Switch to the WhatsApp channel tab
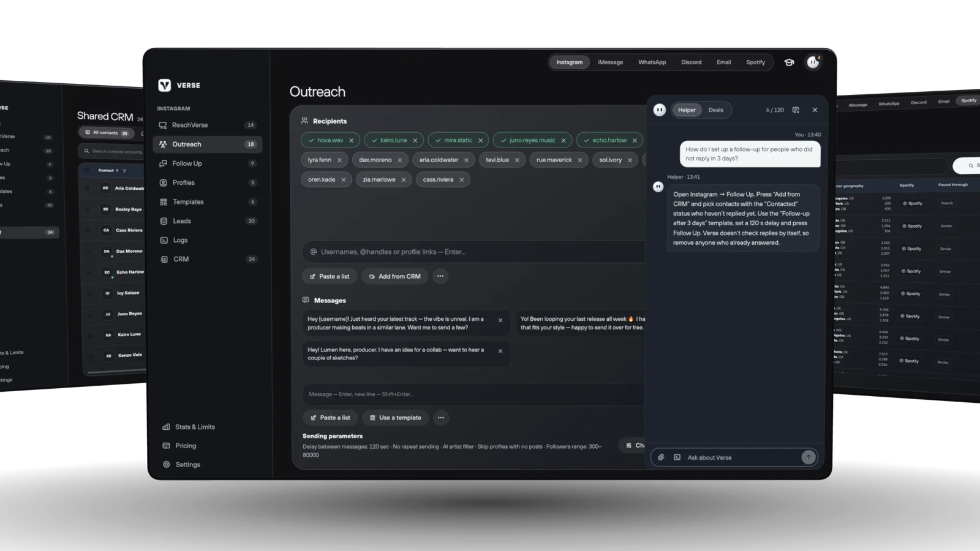 point(652,62)
